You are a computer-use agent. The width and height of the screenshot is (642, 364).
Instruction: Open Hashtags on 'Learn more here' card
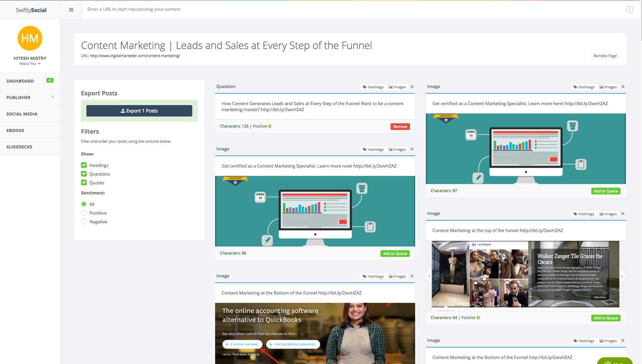click(x=584, y=87)
